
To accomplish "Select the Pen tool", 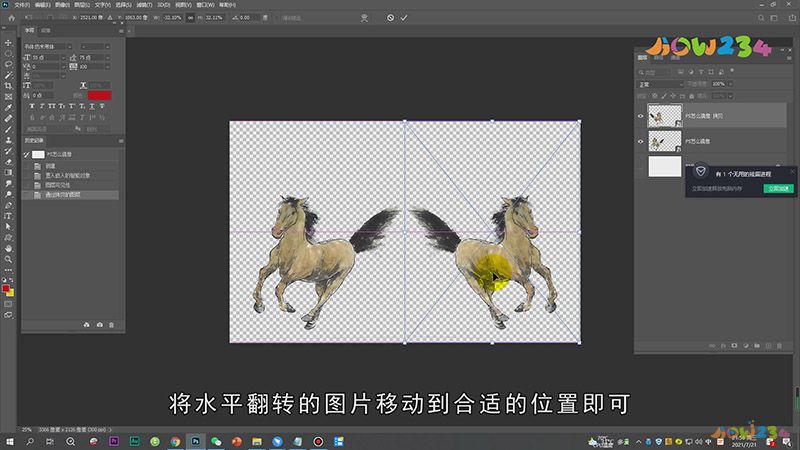I will click(x=8, y=205).
